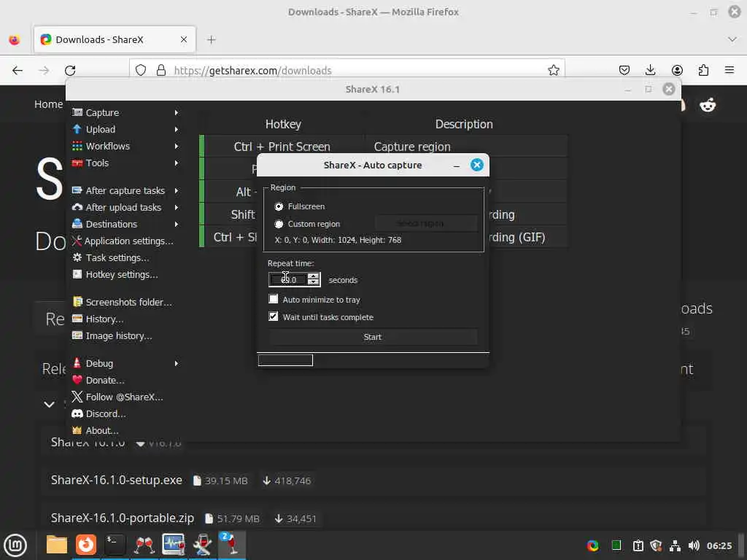The image size is (747, 560).
Task: Bookmark page with star icon
Action: click(x=553, y=71)
